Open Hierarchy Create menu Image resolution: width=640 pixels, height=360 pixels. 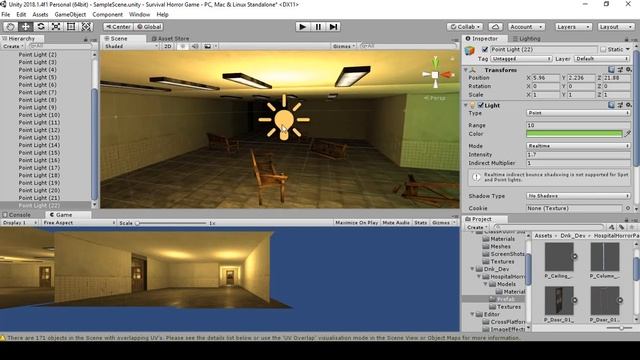point(13,46)
